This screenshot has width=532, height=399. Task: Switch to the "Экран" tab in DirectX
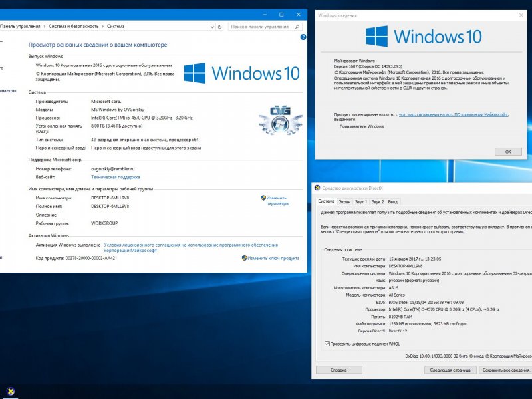(x=344, y=202)
